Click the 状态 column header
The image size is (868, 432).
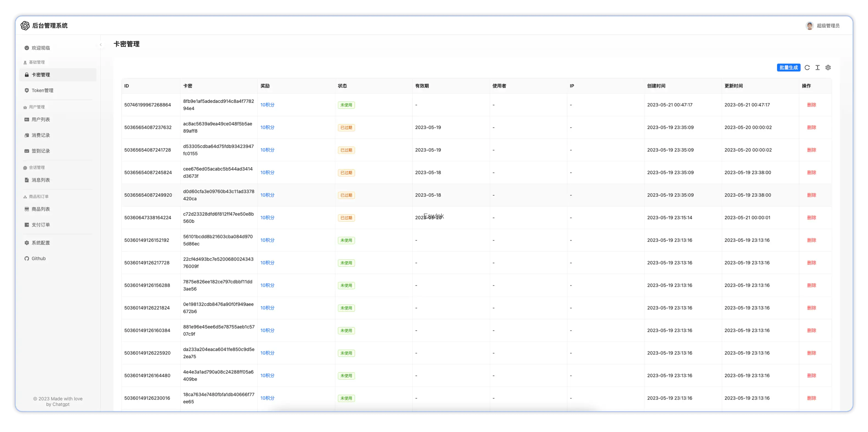coord(342,86)
